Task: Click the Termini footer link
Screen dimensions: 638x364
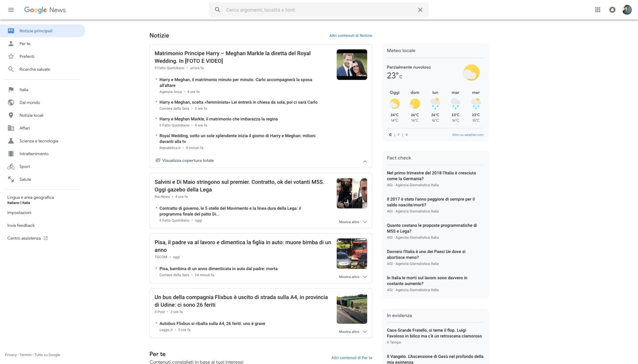Action: [25, 355]
